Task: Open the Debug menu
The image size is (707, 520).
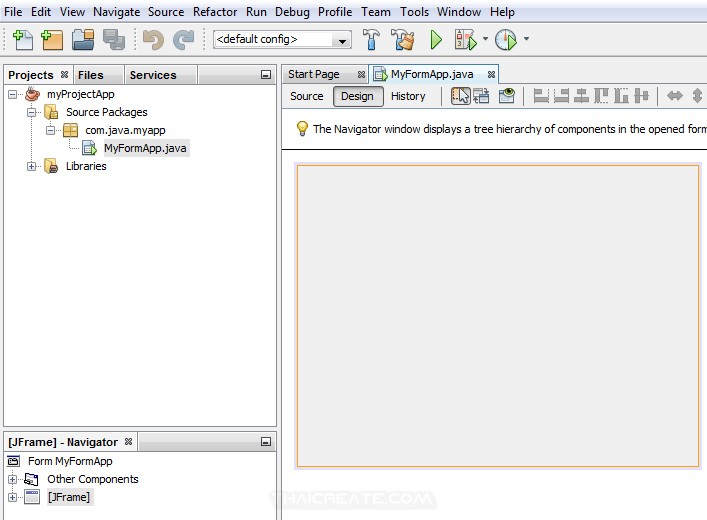Action: click(x=292, y=12)
